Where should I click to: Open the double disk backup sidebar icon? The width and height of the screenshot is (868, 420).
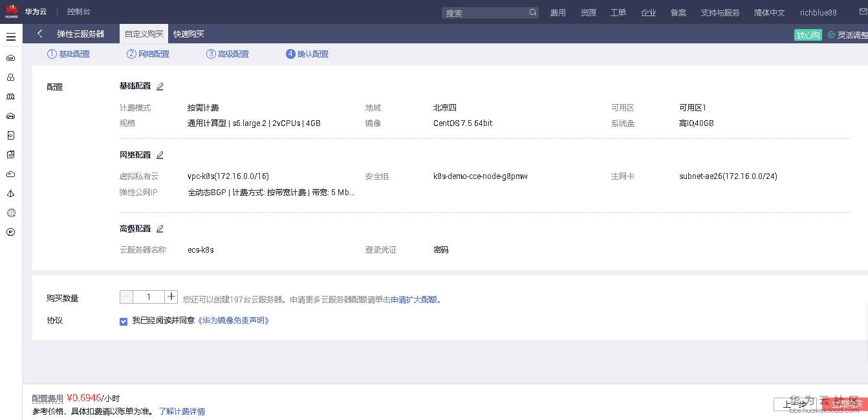pyautogui.click(x=11, y=154)
